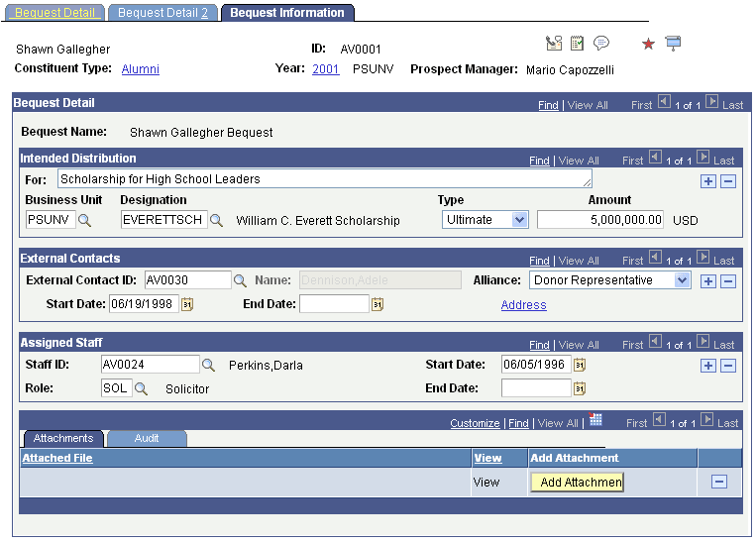Click the first header icon next to ID
Screen dimensions: 756x542
tap(554, 44)
